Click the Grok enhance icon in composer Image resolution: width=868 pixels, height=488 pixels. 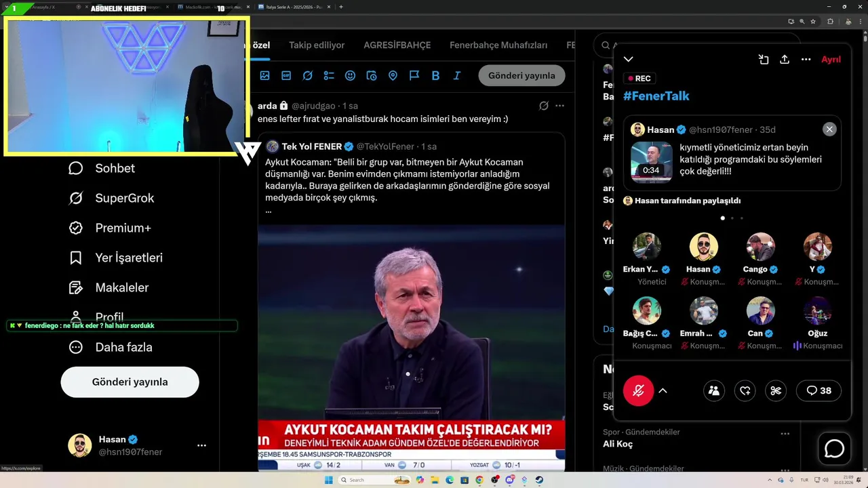pos(307,75)
